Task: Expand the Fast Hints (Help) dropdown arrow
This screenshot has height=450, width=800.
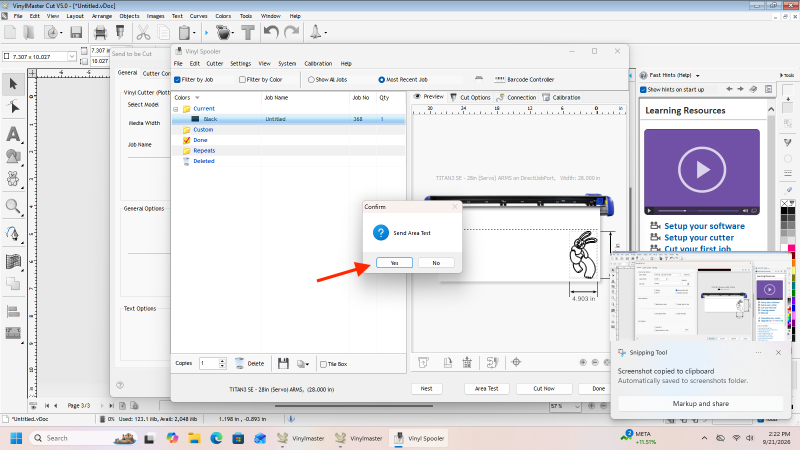Action: click(697, 76)
